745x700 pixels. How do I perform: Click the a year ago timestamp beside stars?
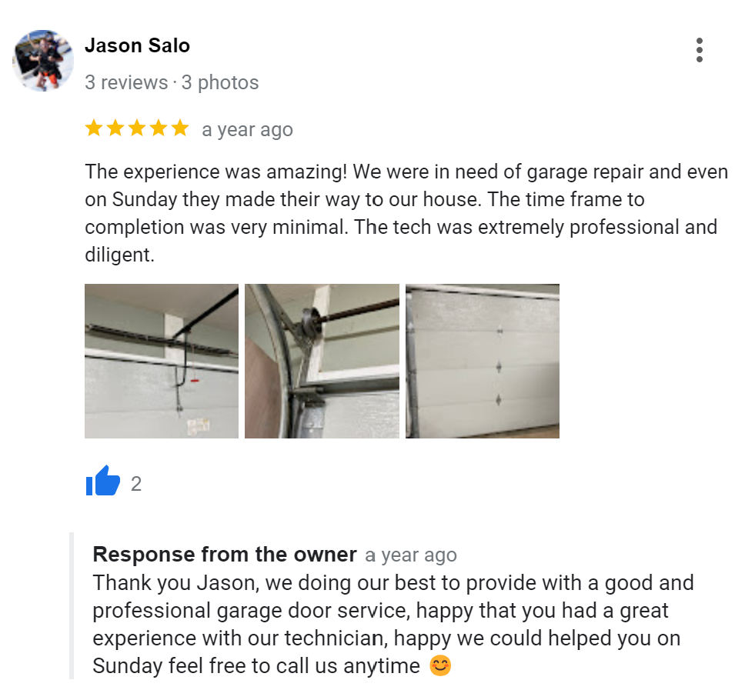pos(248,130)
